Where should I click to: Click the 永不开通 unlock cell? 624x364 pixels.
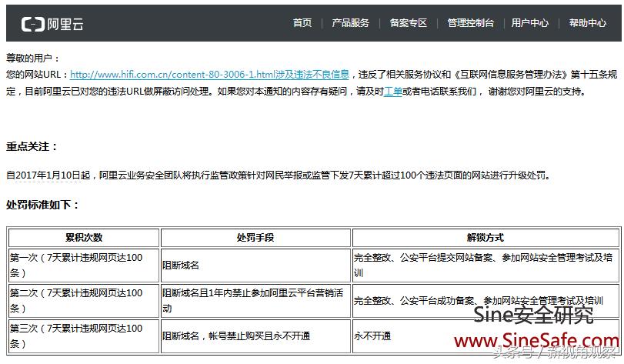[486, 336]
